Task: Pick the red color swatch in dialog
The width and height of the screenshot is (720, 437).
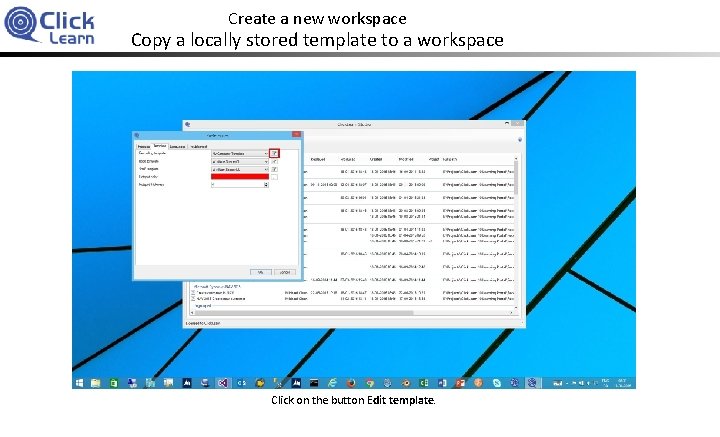Action: [240, 177]
